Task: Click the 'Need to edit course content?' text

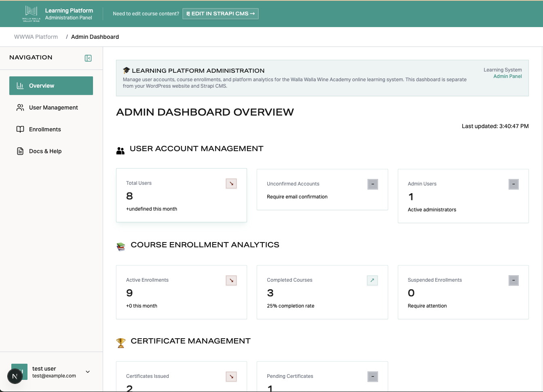Action: click(x=146, y=14)
